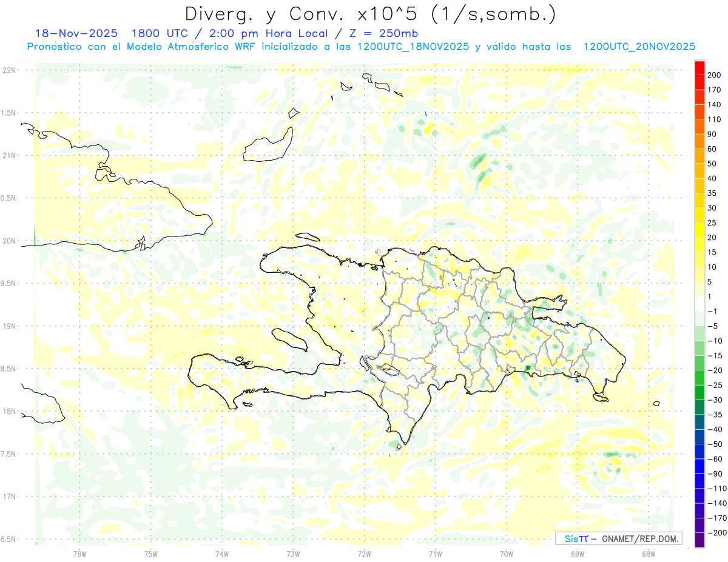
Task: Click the longitude label '69W'
Action: coord(577,554)
